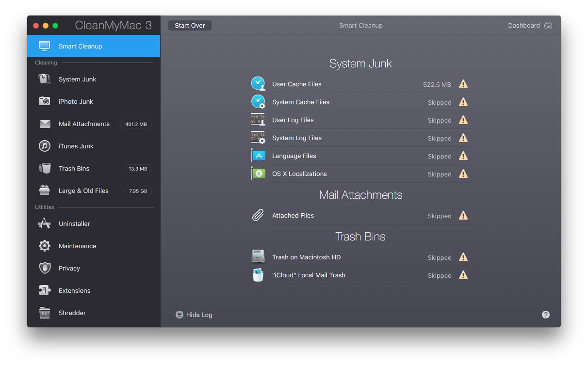
Task: Click Skipped status for Language Files
Action: point(440,156)
